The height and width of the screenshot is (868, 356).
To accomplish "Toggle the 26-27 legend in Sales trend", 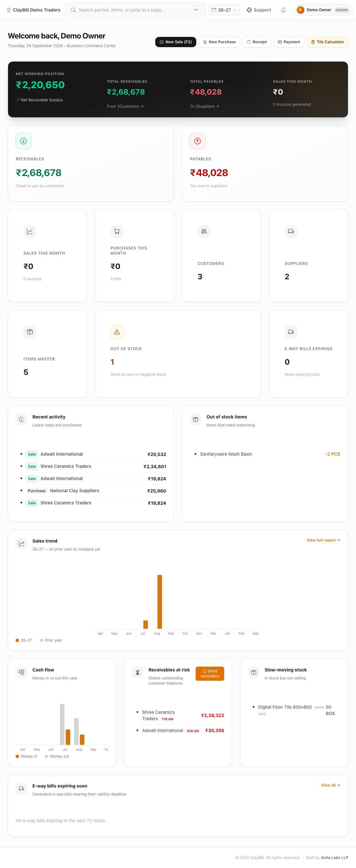I will pyautogui.click(x=24, y=640).
